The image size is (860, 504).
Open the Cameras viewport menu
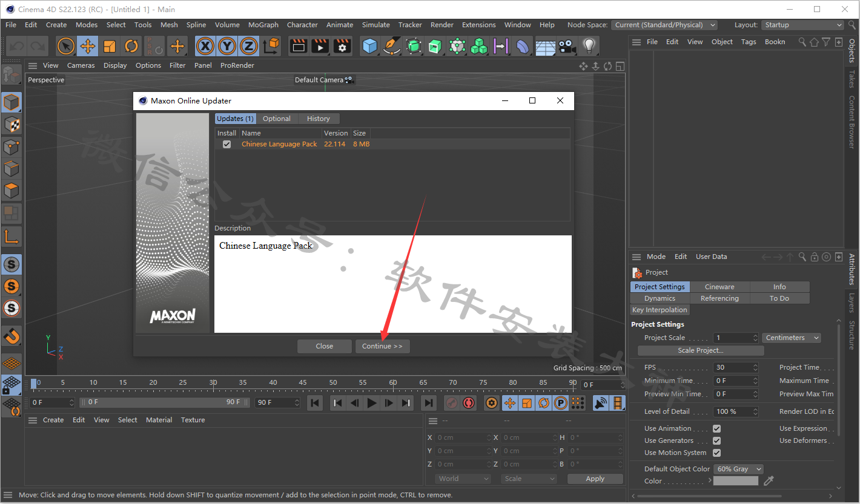tap(81, 65)
